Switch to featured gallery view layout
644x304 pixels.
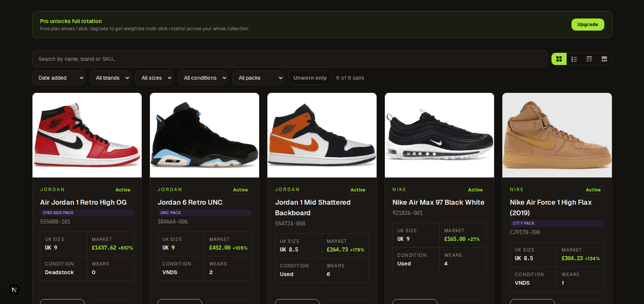(x=604, y=59)
